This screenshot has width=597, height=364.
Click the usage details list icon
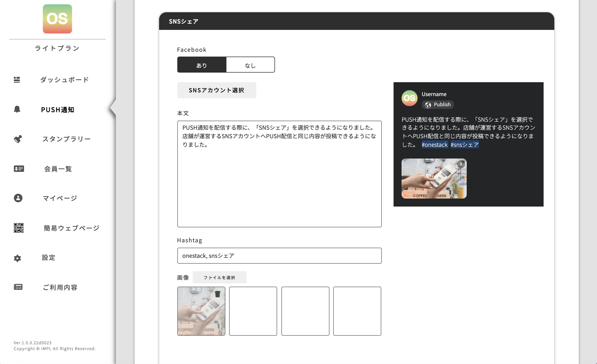click(x=18, y=287)
